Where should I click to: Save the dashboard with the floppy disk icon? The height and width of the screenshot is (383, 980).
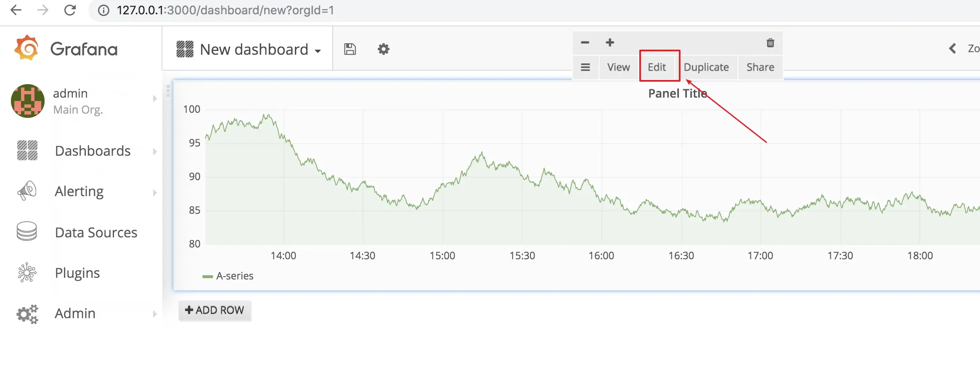350,49
